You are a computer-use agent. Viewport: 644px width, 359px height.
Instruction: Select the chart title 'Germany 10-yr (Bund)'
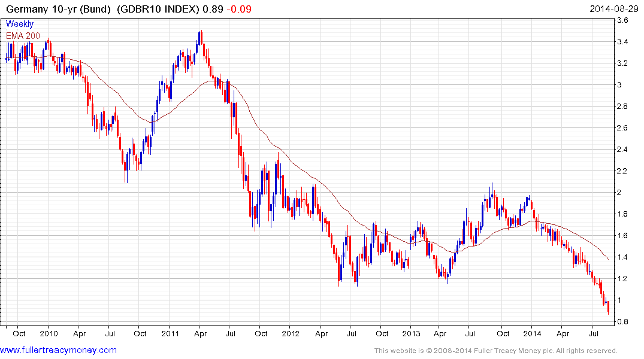coord(58,9)
